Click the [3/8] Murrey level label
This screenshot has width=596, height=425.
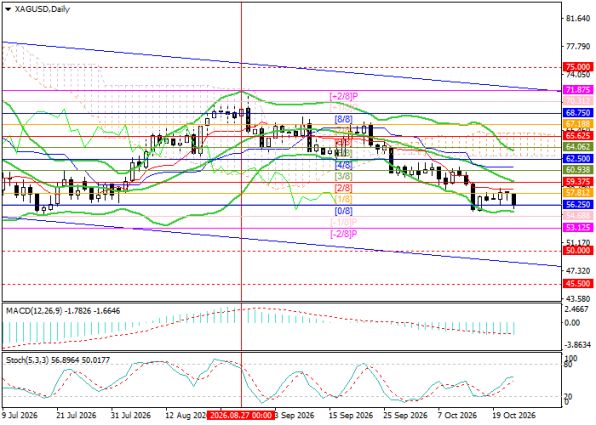click(x=344, y=176)
